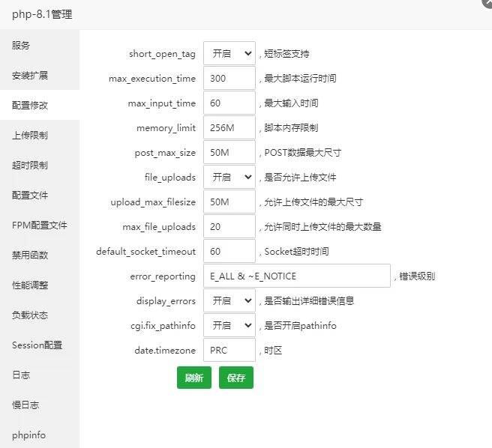492x448 pixels.
Task: Switch to the 性能调整 tab
Action: pos(40,285)
